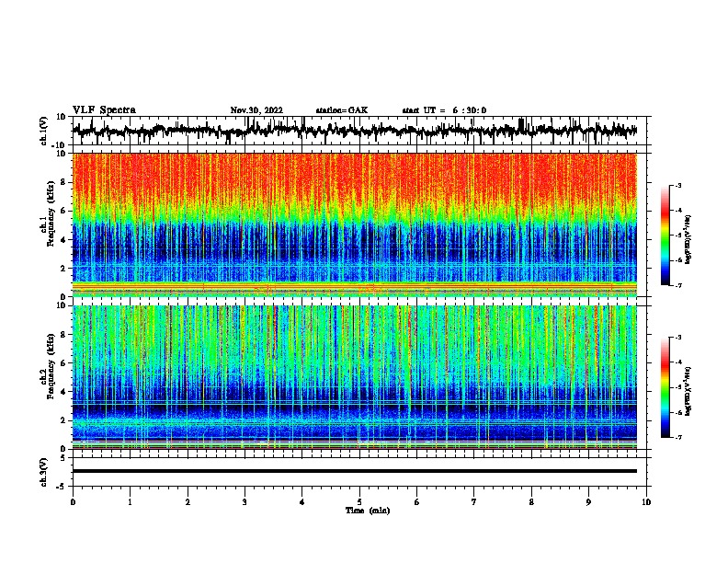Click the "VLF Spectra" plot title

[104, 110]
